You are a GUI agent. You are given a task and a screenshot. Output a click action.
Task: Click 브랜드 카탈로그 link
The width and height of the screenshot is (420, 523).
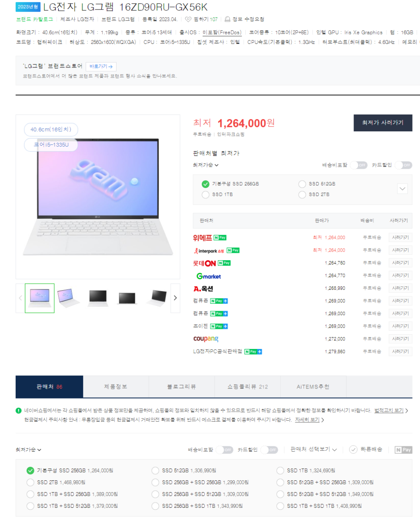[34, 19]
